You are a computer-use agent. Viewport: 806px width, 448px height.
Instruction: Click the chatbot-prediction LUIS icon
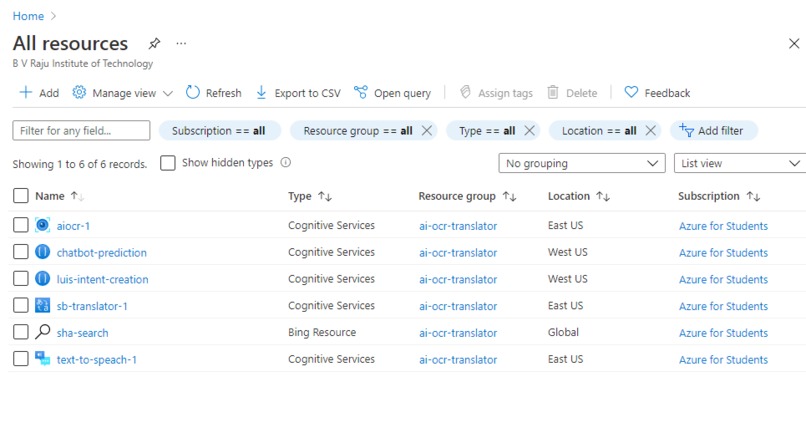(x=43, y=251)
